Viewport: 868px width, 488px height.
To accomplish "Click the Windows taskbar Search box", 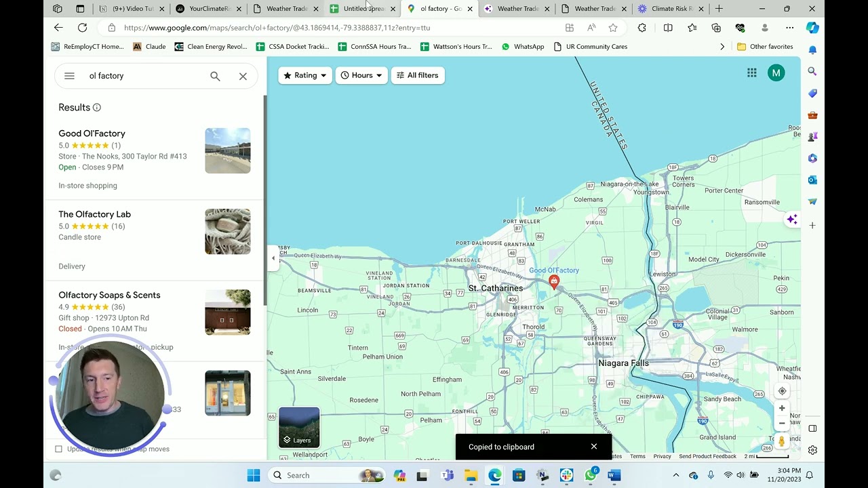I will pyautogui.click(x=327, y=475).
